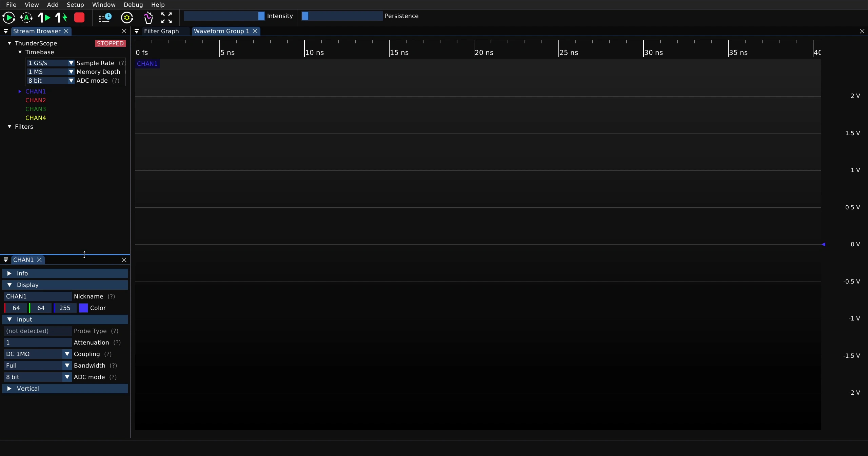Clear persistence with the bucket icon
Image resolution: width=868 pixels, height=456 pixels.
pos(148,18)
